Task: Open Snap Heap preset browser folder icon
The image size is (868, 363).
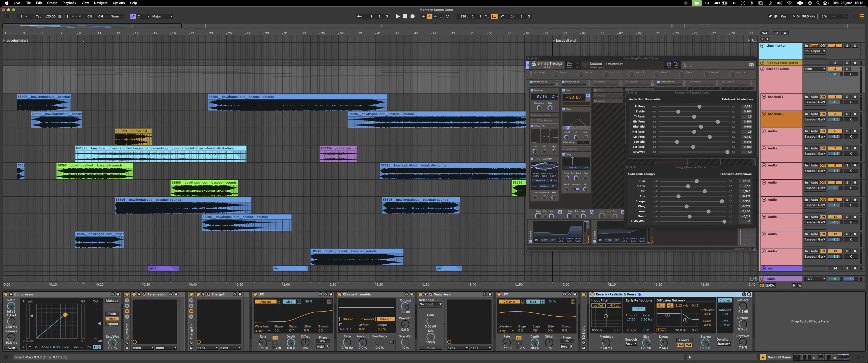Action: [569, 64]
